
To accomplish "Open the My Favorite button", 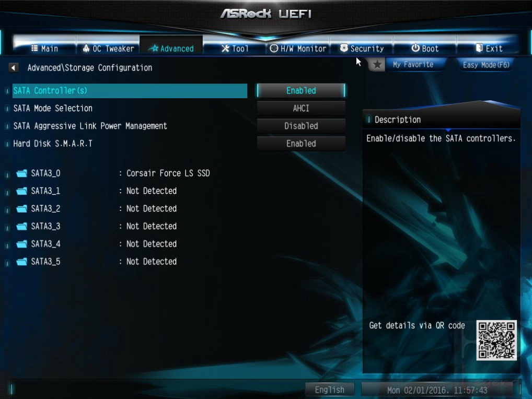I will (x=413, y=64).
